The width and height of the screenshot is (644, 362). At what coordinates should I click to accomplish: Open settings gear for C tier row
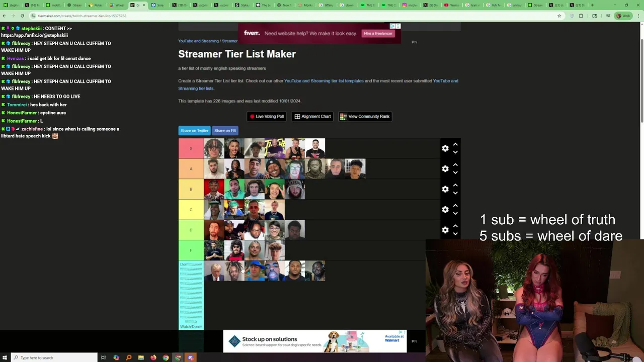[445, 210]
